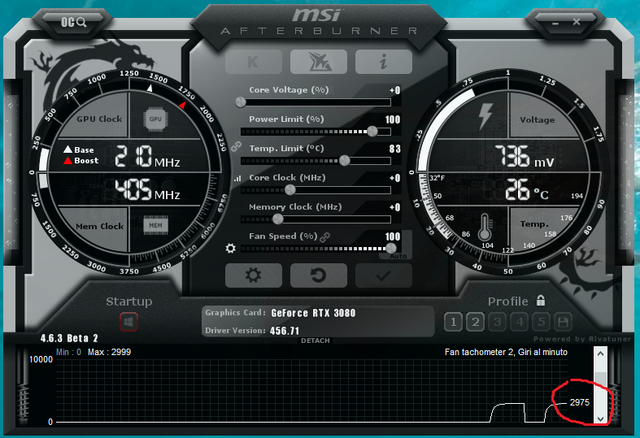The image size is (640, 438).
Task: Click the Memory Clock value +0
Action: [x=395, y=207]
